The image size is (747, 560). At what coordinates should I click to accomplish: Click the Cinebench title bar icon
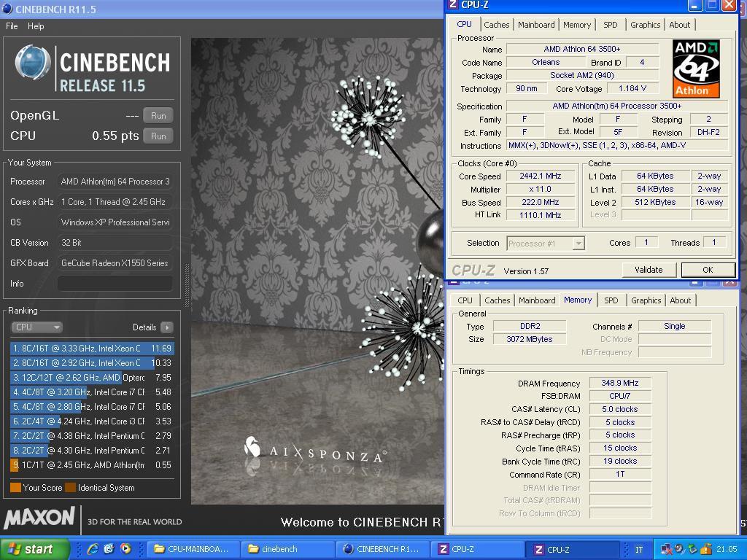(7, 9)
